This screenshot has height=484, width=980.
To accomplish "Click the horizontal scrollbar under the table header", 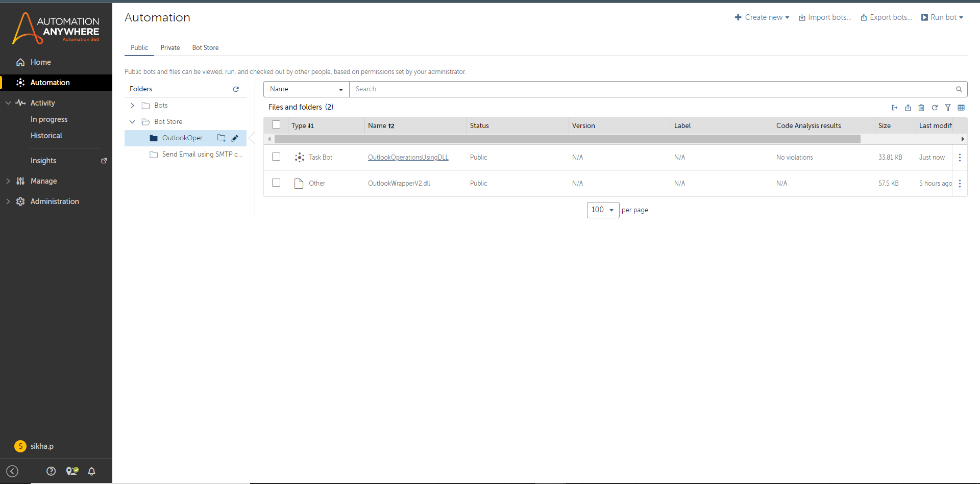I will point(567,139).
